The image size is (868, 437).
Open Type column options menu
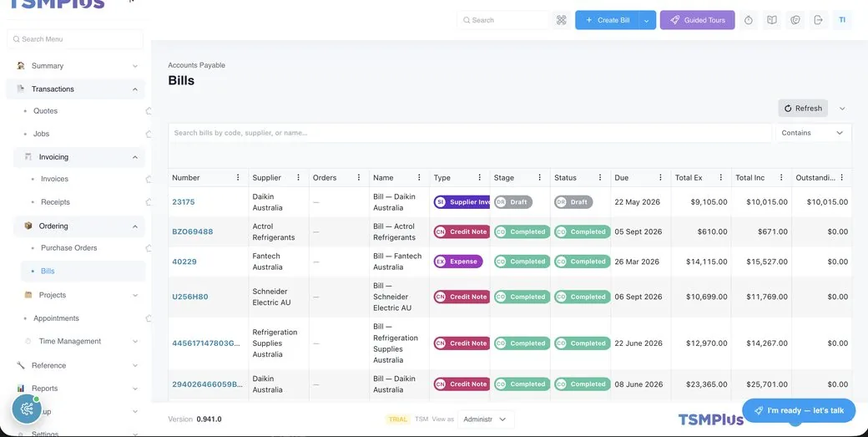point(479,178)
